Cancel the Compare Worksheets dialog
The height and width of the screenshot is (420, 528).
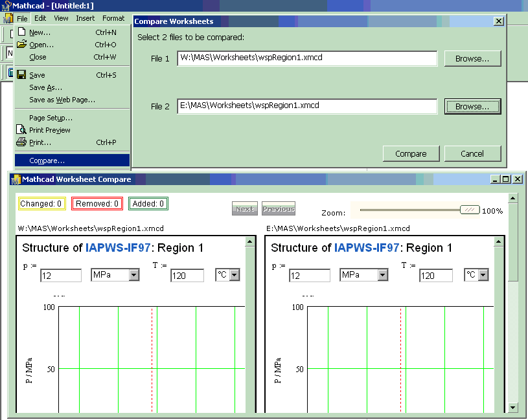pyautogui.click(x=472, y=153)
